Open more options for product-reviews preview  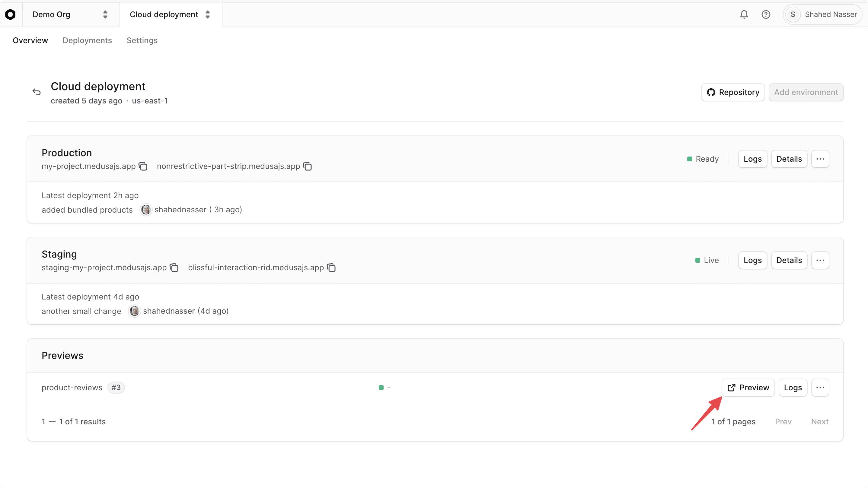(x=820, y=388)
